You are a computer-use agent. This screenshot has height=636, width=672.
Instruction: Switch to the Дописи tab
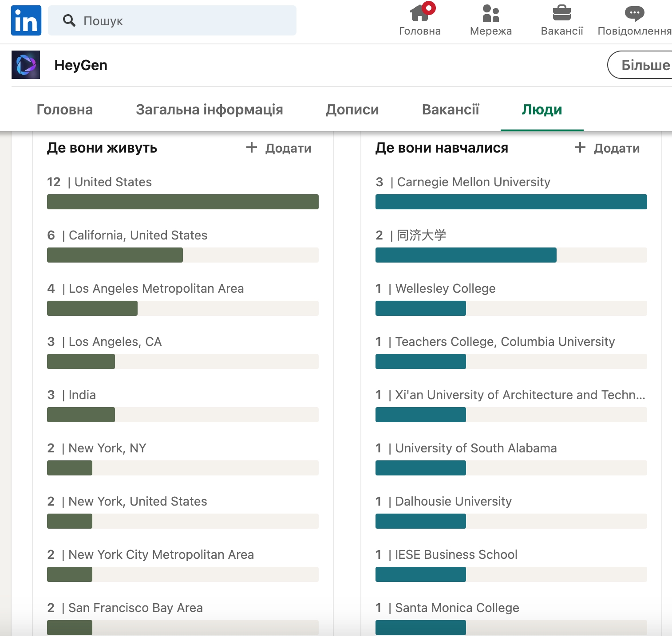coord(352,110)
